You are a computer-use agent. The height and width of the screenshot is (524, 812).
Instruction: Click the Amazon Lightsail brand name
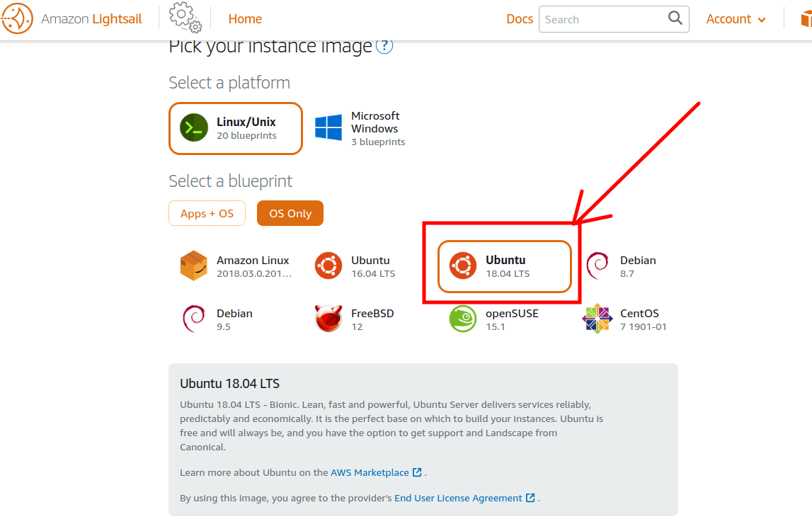tap(91, 18)
